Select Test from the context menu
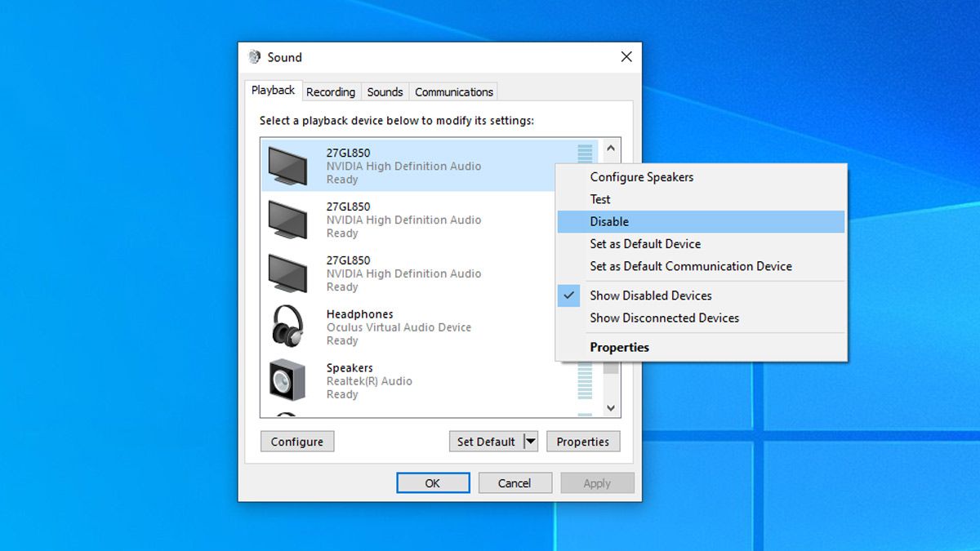Viewport: 980px width, 551px height. coord(702,199)
